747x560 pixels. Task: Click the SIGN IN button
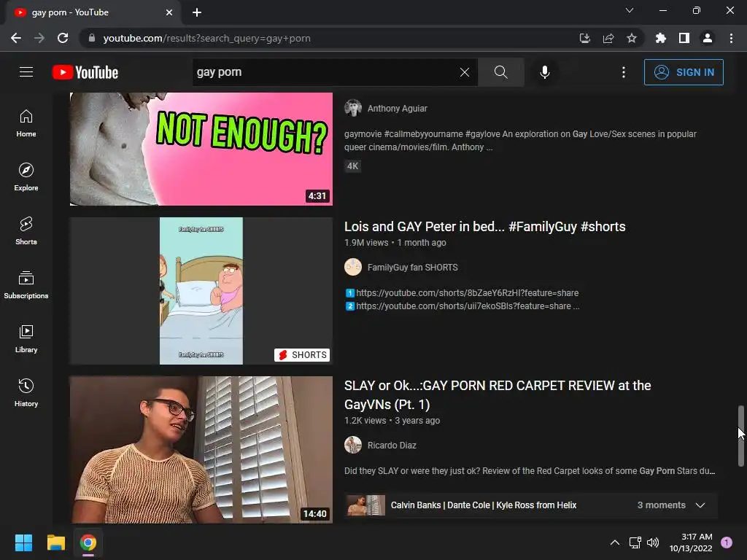click(x=684, y=72)
